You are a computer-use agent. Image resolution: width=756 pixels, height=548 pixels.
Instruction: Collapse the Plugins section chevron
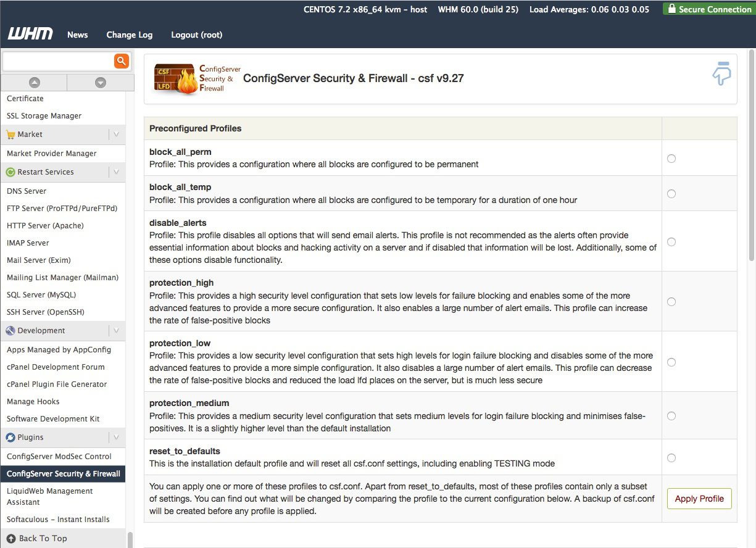pyautogui.click(x=116, y=438)
